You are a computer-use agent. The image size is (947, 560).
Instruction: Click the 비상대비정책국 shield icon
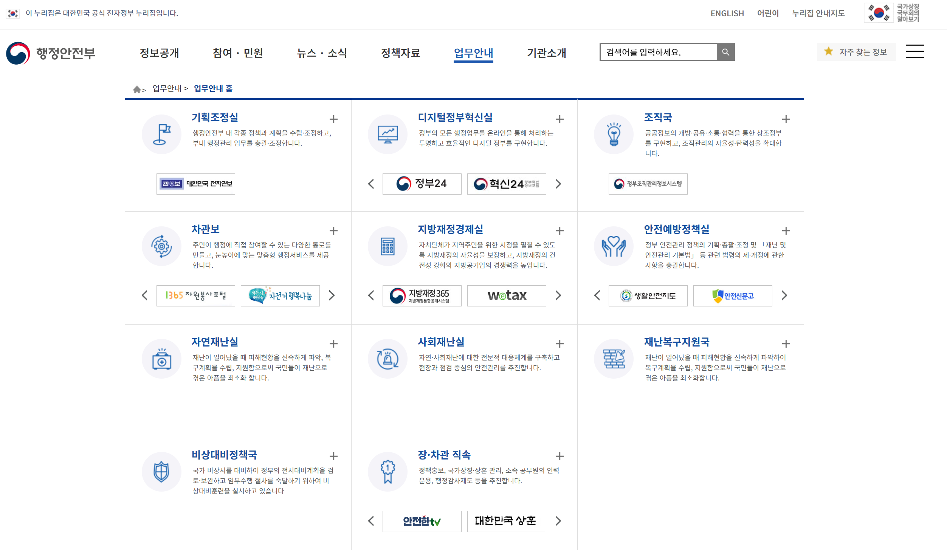point(161,472)
